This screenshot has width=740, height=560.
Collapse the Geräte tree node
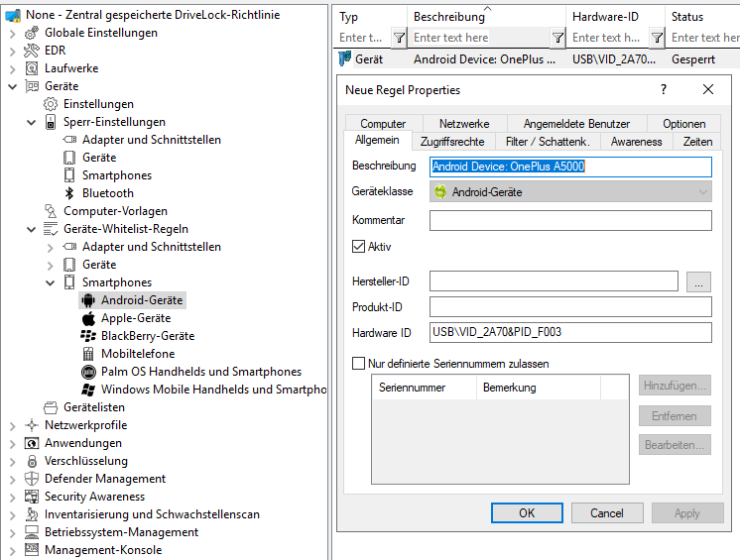click(13, 87)
